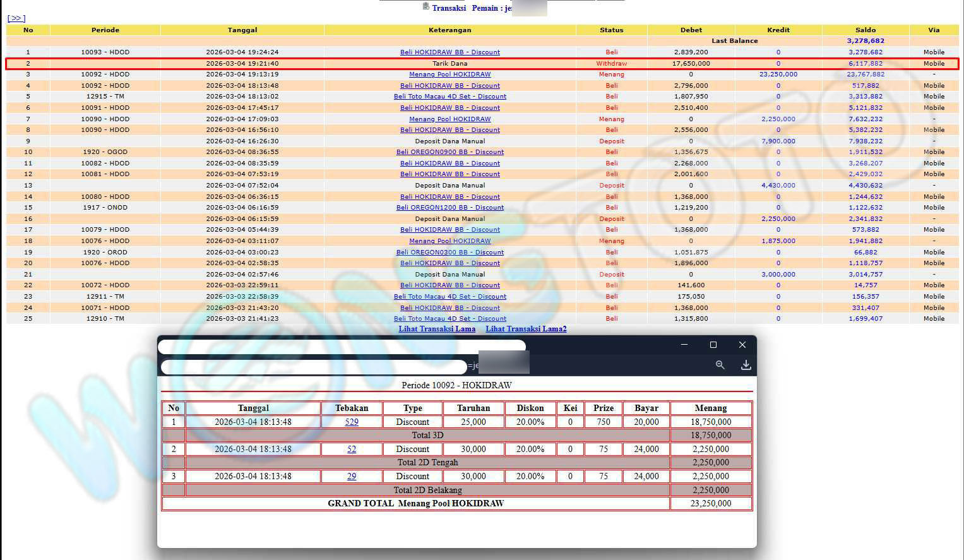Open the Lihat Transaksi Lama2 link
Viewport: 964px width, 560px height.
tap(525, 329)
